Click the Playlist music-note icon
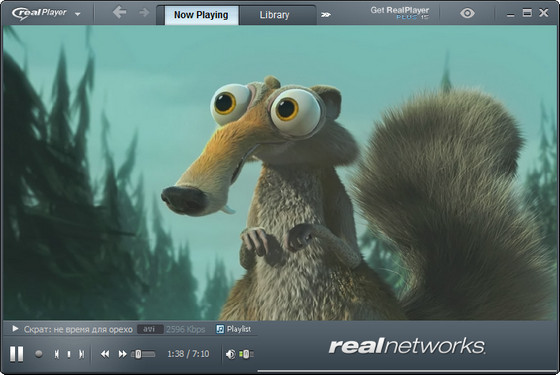This screenshot has height=375, width=560. coord(220,329)
